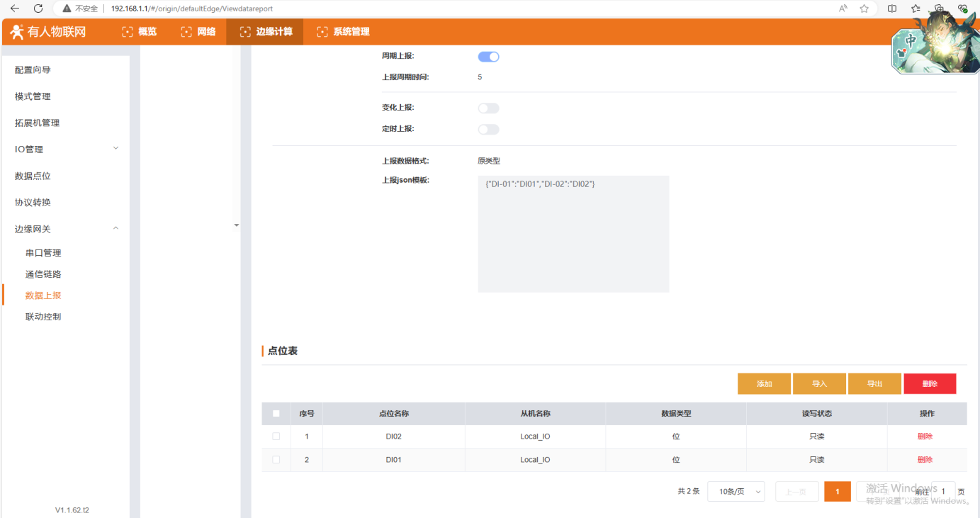Image resolution: width=980 pixels, height=518 pixels.
Task: Enable the 变化上报 switch
Action: [x=488, y=108]
